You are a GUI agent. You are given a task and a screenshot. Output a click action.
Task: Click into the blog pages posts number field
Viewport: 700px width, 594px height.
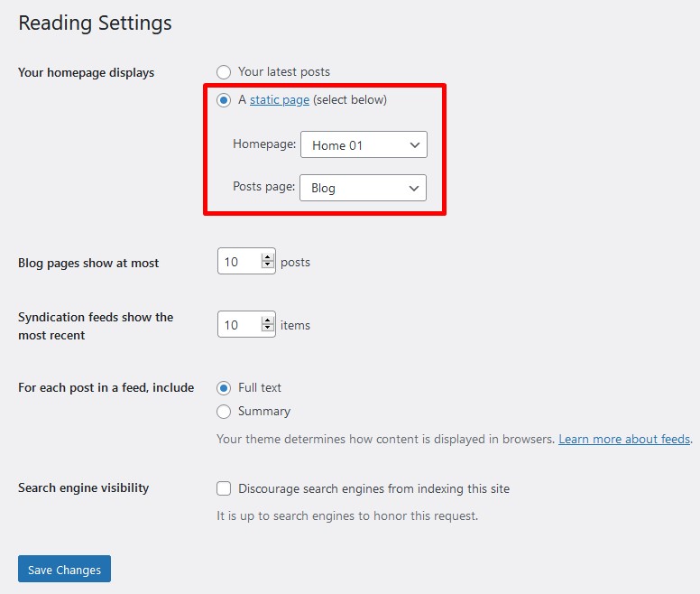click(238, 262)
